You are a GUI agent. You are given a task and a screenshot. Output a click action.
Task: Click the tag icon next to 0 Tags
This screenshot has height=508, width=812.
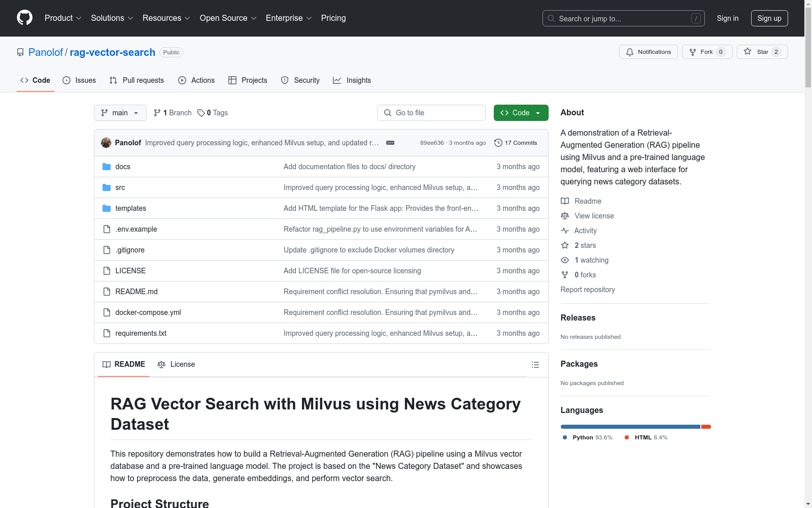(201, 113)
